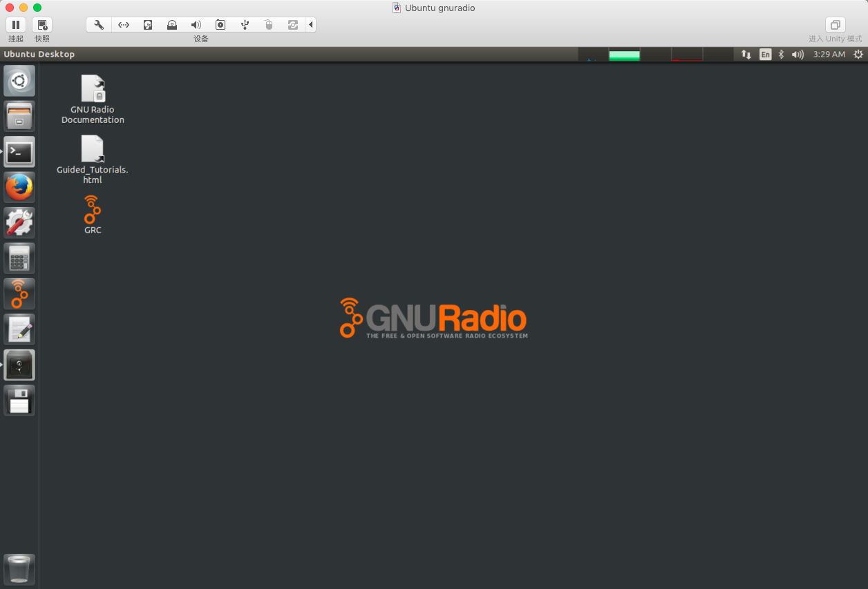Open the En keyboard layout indicator

click(x=765, y=54)
